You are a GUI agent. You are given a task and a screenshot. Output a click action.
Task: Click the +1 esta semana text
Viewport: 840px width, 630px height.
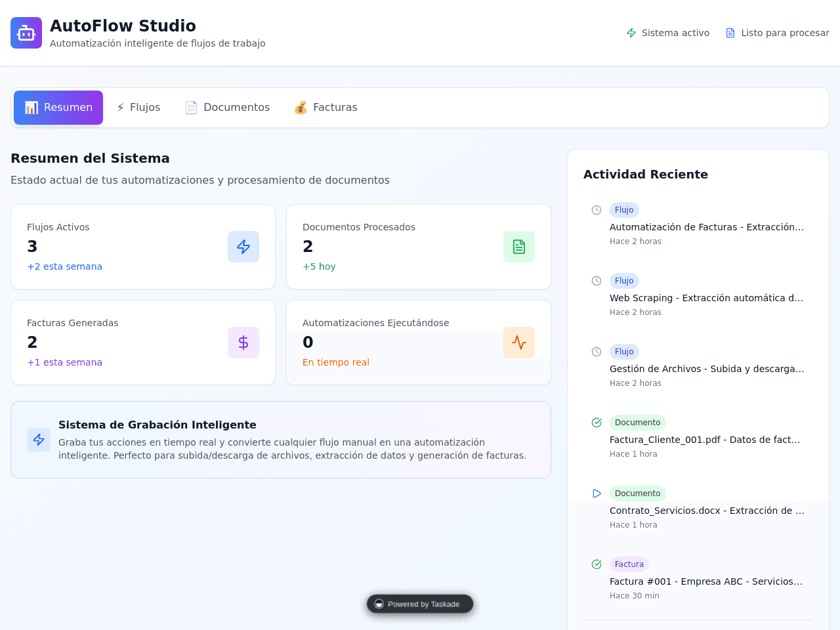tap(64, 362)
